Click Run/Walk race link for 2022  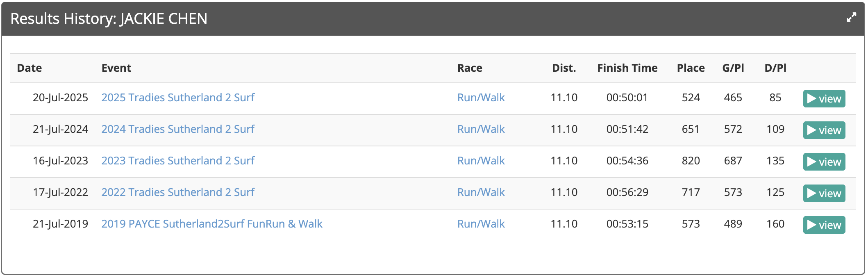coord(481,192)
